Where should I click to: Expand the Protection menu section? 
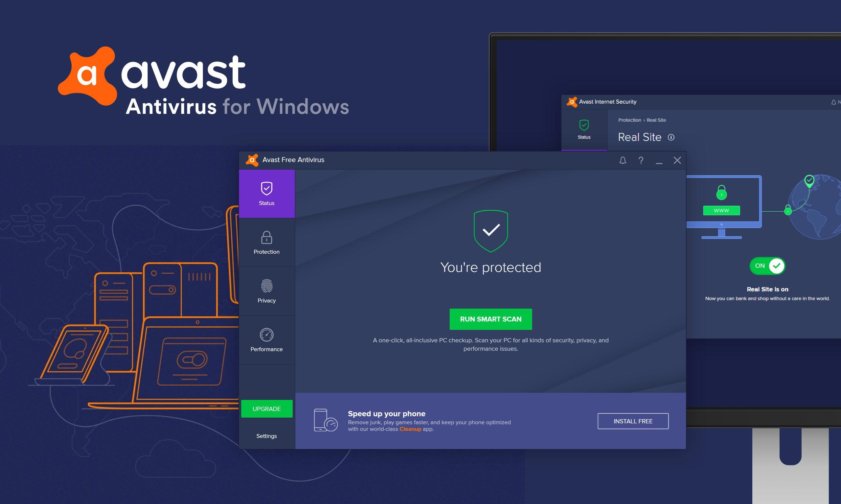[x=266, y=243]
